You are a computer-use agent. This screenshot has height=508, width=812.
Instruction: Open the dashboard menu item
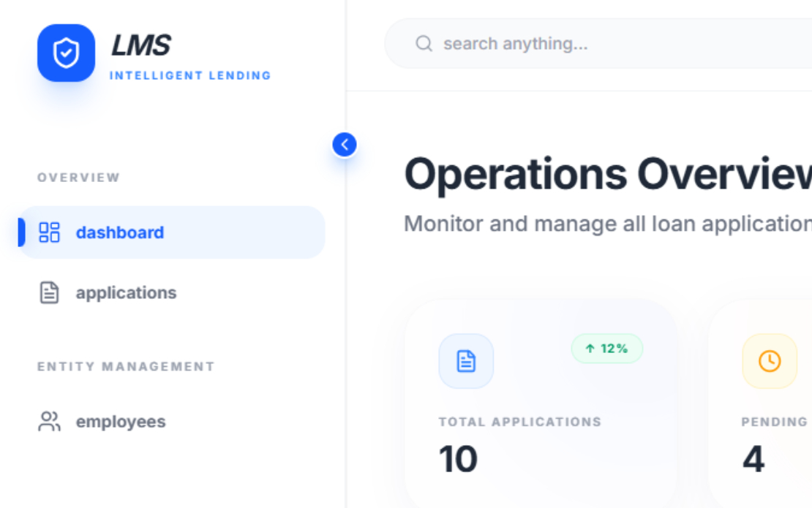(172, 232)
